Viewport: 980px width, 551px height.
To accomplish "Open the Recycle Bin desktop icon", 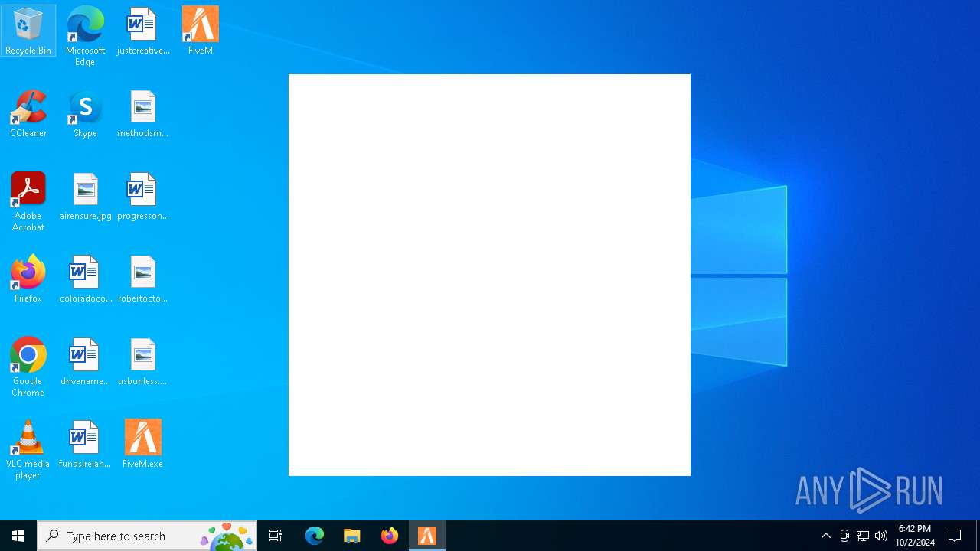I will [x=28, y=31].
